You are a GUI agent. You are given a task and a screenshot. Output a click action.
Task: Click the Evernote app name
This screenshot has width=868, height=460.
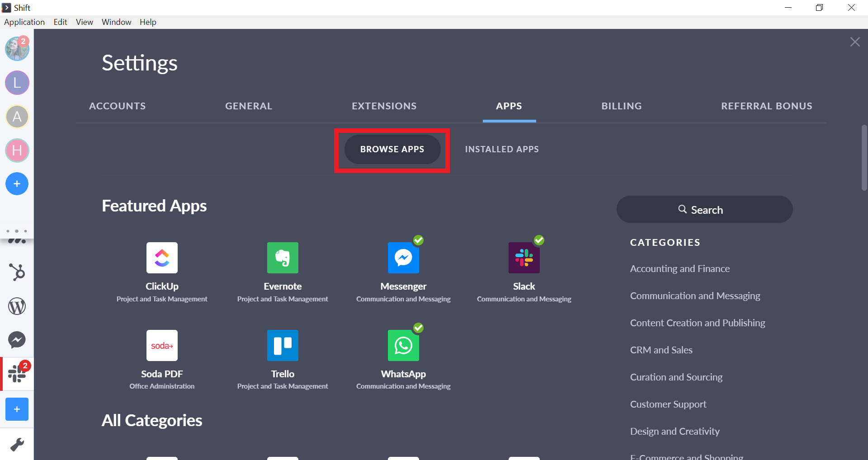tap(283, 286)
